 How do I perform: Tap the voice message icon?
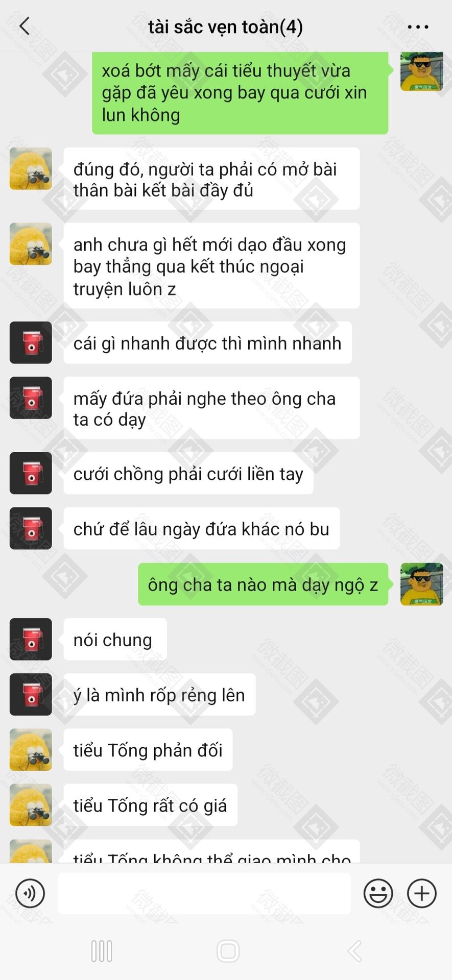tap(30, 893)
